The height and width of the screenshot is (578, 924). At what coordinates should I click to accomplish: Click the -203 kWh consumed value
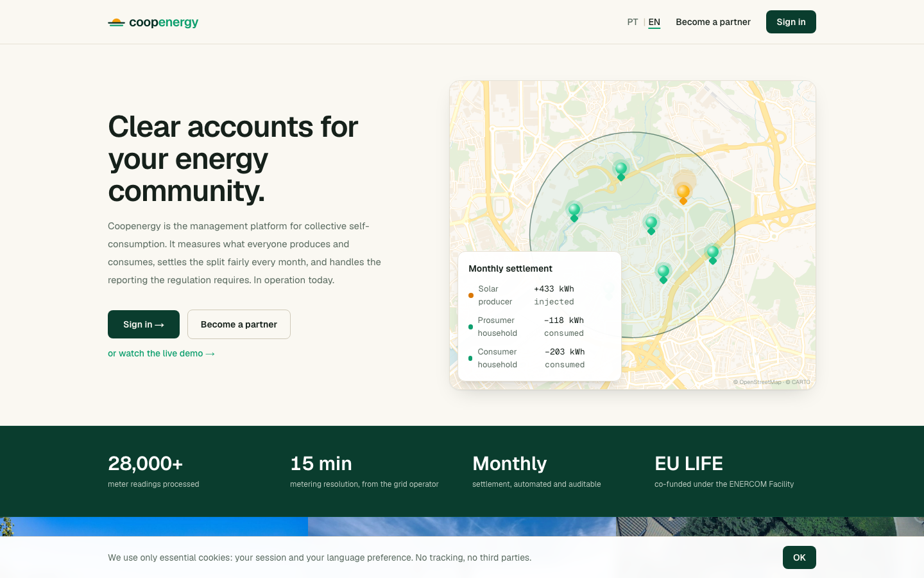565,358
